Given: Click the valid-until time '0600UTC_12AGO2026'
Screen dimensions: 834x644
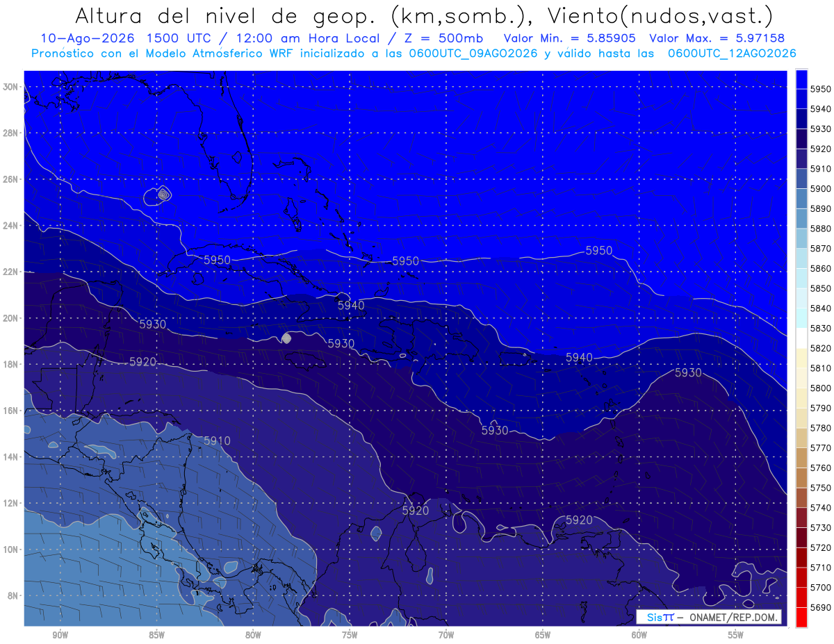Looking at the screenshot, I should click(732, 53).
